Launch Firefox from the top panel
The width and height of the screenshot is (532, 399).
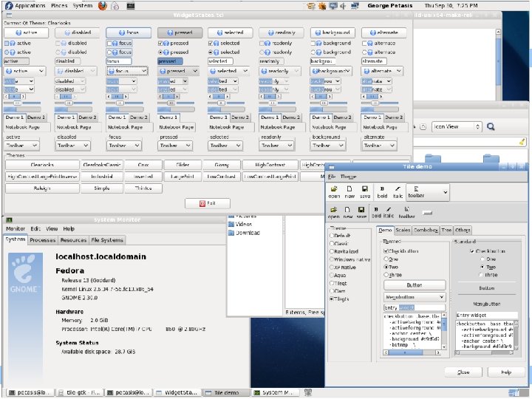pos(102,5)
